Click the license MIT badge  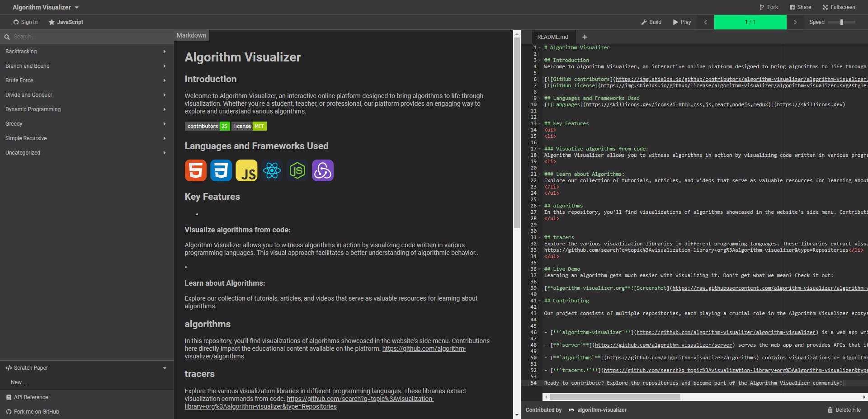pyautogui.click(x=249, y=126)
